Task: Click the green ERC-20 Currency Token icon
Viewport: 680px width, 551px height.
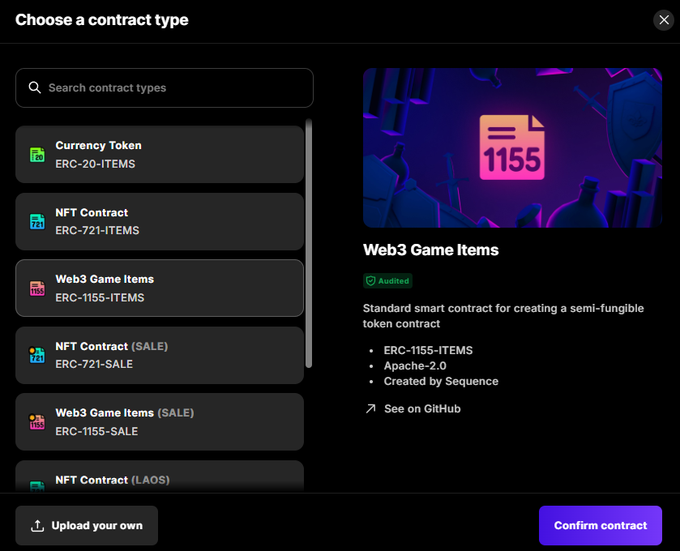Action: (37, 154)
